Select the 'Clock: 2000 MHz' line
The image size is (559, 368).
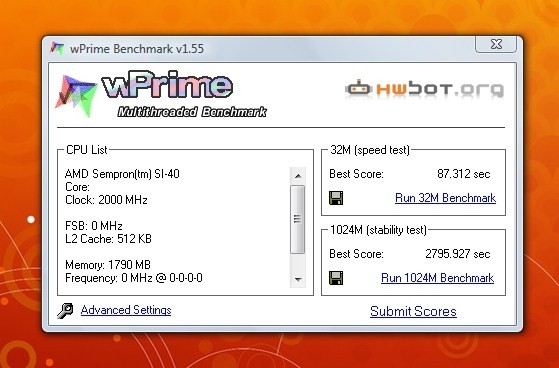106,200
